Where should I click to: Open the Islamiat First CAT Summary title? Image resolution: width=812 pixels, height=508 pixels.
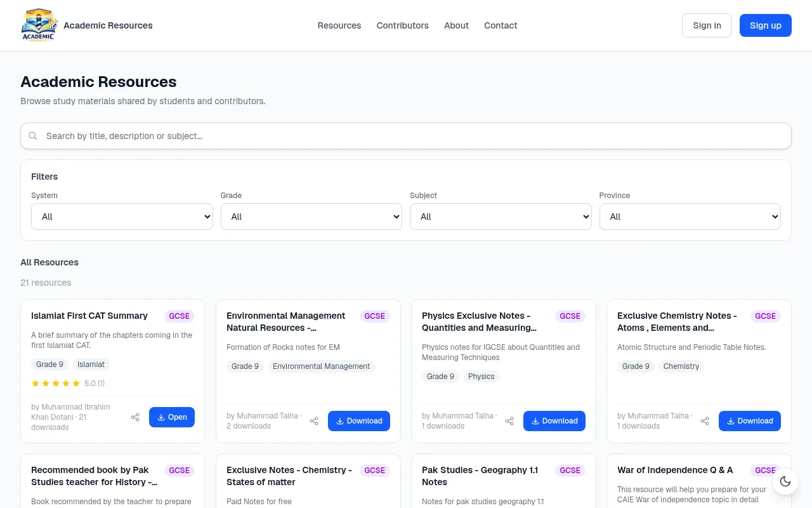(89, 316)
